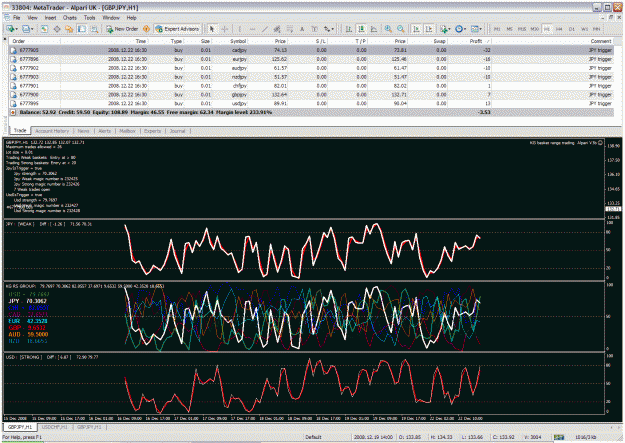The height and width of the screenshot is (443, 625).
Task: Open the Tools menu
Action: point(90,18)
